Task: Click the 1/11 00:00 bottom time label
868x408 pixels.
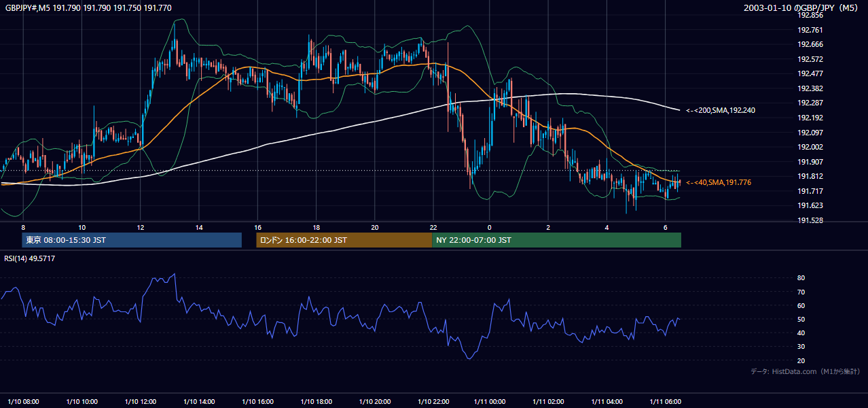Action: pos(491,401)
